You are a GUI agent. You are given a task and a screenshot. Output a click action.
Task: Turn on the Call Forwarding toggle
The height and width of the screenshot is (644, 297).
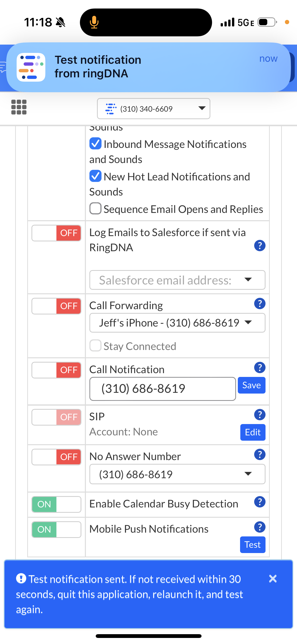pos(56,306)
